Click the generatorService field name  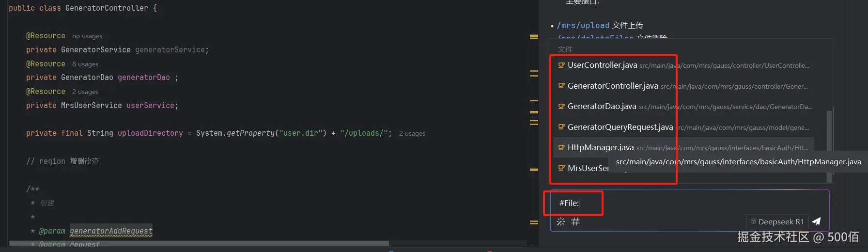tap(170, 50)
